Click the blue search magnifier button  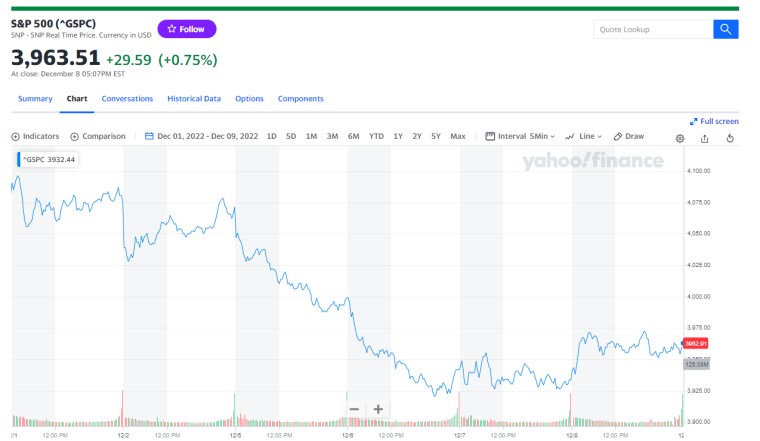point(725,29)
